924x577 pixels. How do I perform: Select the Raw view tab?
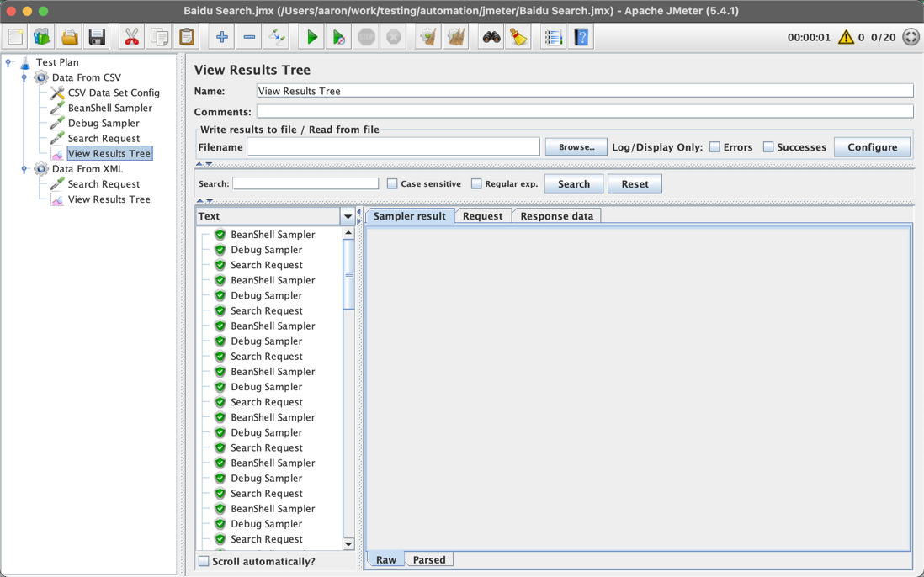coord(386,559)
